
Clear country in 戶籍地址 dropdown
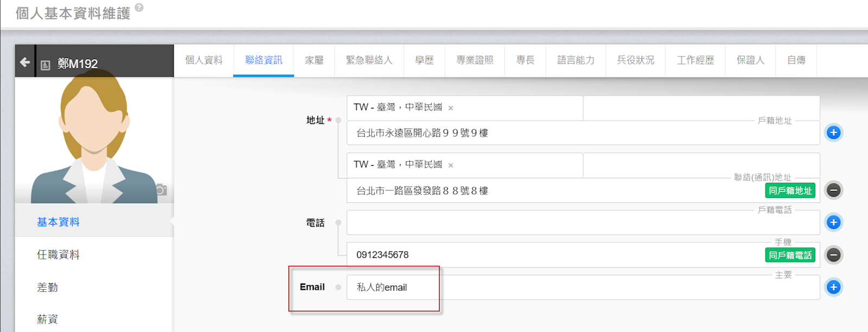point(451,108)
